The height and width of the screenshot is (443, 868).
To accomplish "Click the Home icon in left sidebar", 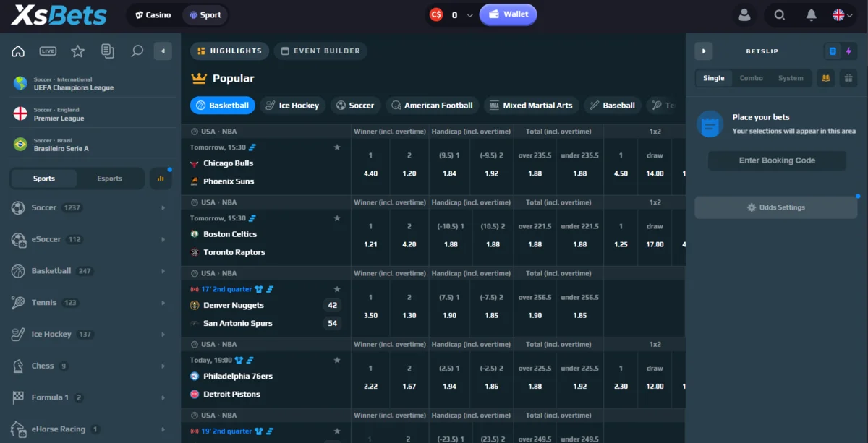I will 19,51.
